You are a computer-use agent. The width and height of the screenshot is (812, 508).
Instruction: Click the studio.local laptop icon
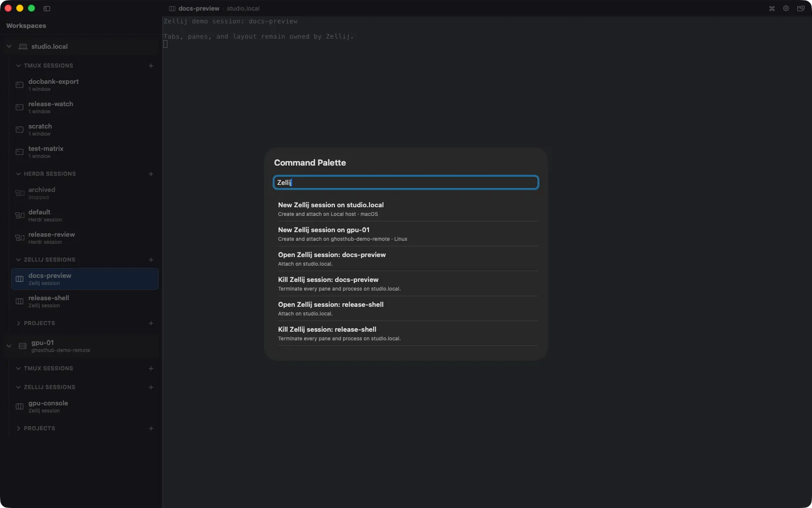pyautogui.click(x=23, y=46)
